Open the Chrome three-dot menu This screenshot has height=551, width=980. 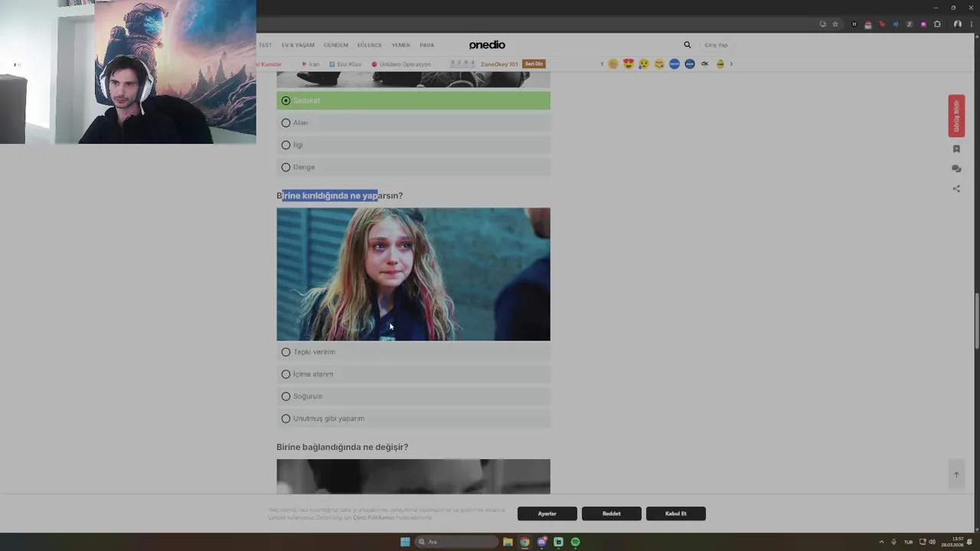(x=972, y=24)
